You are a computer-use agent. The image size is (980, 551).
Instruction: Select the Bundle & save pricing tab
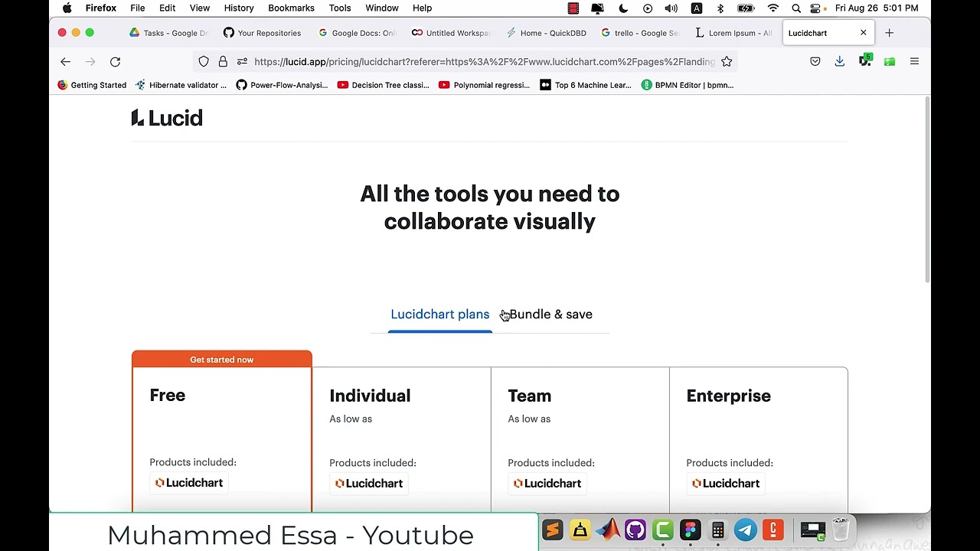[550, 315]
